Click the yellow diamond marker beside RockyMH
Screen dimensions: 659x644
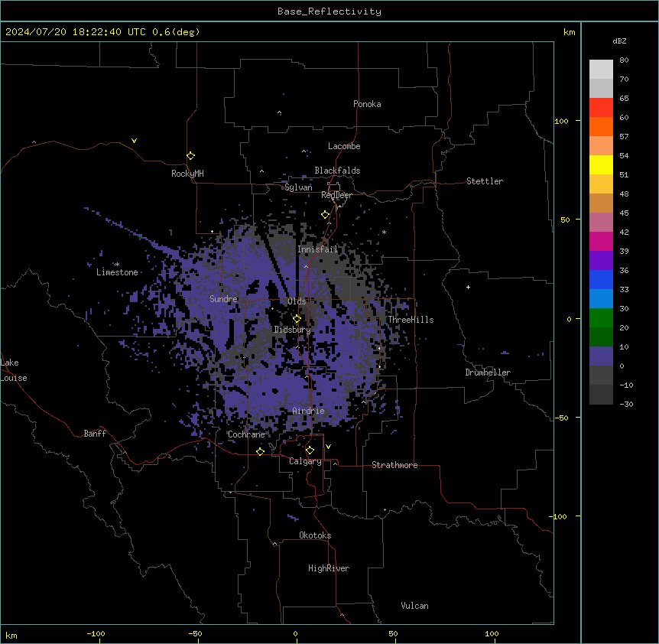coord(191,156)
